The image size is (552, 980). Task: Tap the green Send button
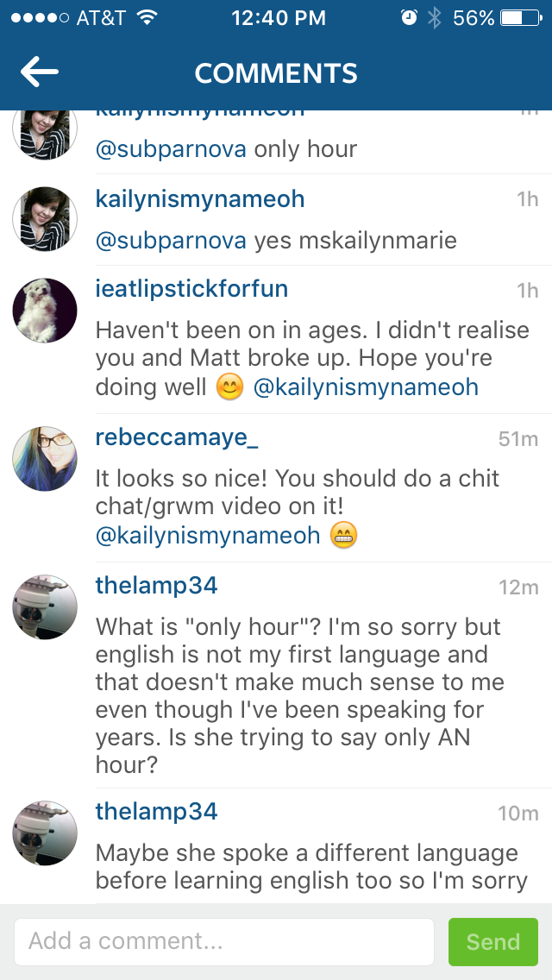493,941
